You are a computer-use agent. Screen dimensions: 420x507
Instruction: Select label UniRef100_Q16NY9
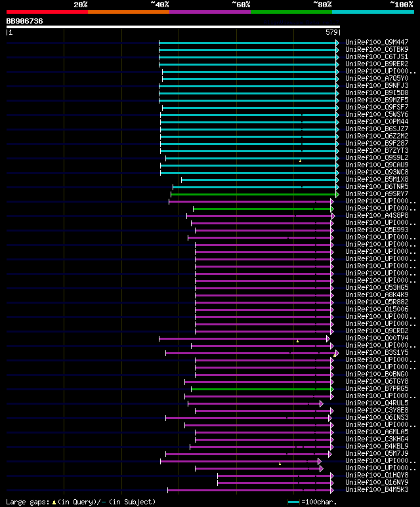click(377, 483)
